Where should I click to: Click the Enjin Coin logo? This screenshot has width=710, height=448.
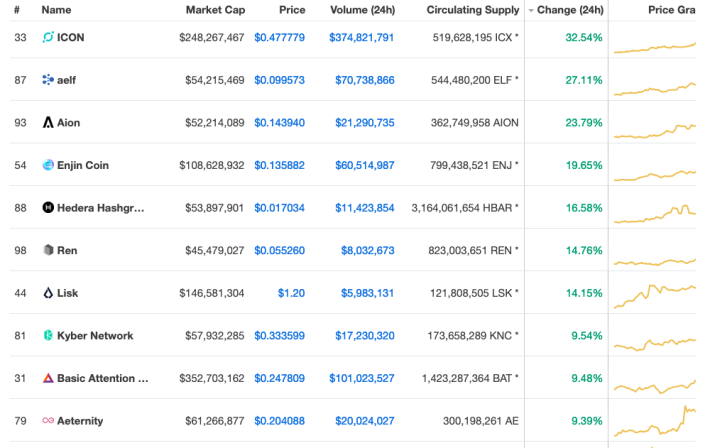point(48,165)
